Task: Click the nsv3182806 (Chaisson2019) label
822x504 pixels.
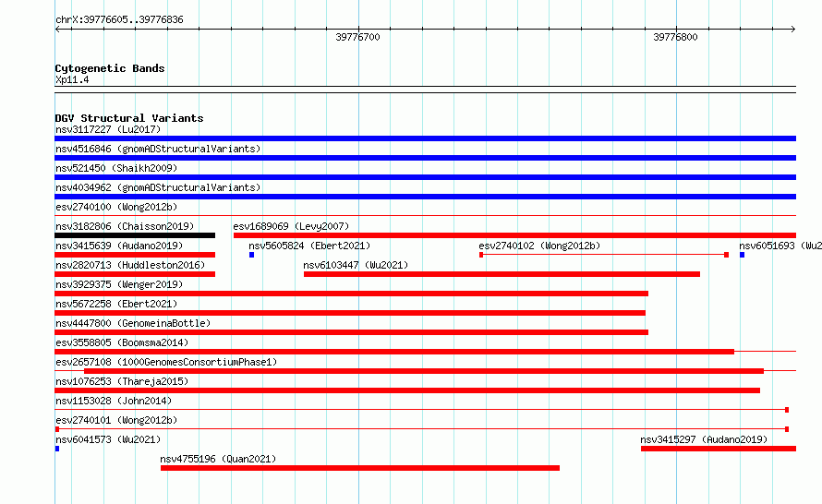Action: pyautogui.click(x=125, y=226)
